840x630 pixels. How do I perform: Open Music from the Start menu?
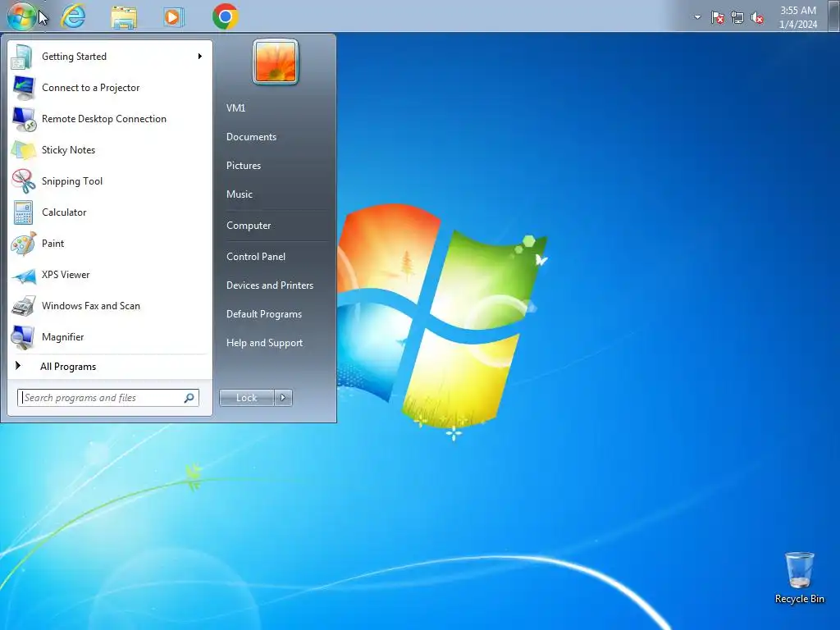tap(239, 194)
